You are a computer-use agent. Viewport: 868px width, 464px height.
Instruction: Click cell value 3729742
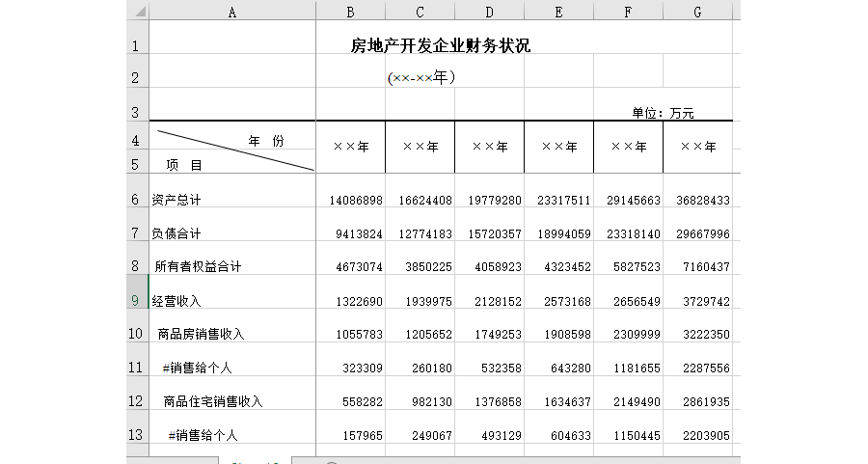coord(706,302)
